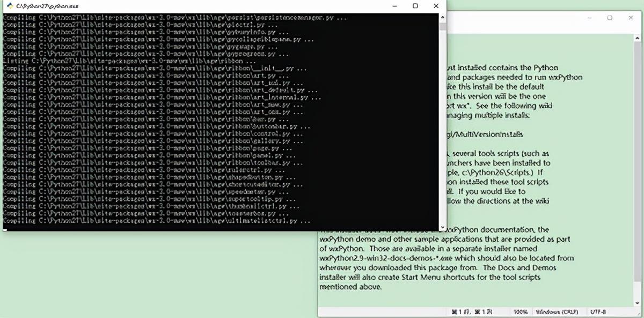Click the ribbon __init__.py compiling line
This screenshot has height=318, width=644.
pyautogui.click(x=155, y=68)
